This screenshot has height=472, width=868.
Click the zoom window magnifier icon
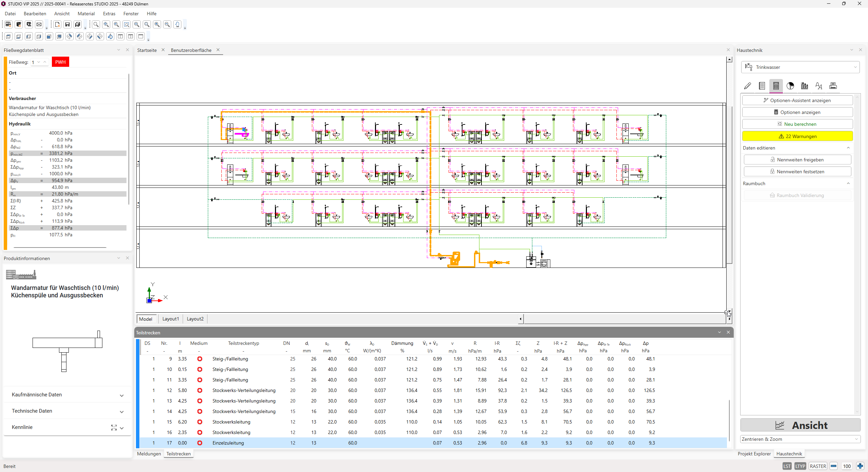pyautogui.click(x=126, y=24)
